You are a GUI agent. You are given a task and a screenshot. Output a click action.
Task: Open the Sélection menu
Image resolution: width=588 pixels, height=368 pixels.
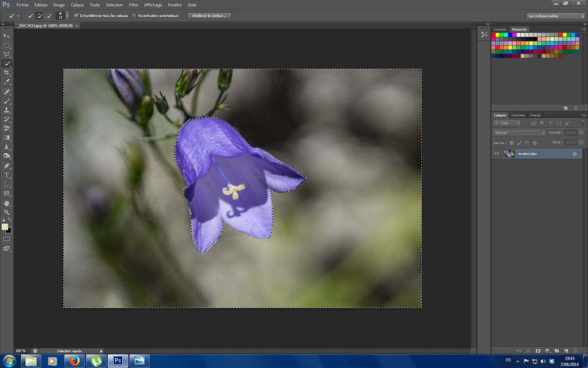click(114, 5)
